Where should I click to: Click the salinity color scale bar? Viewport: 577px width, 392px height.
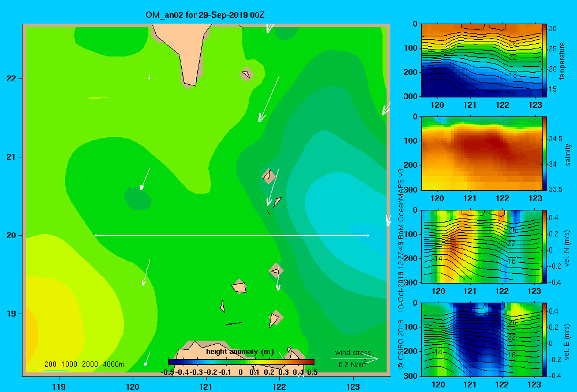click(x=545, y=153)
